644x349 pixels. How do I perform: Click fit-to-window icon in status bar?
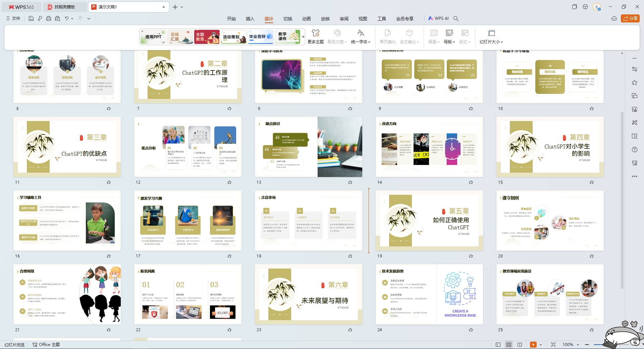coord(553,345)
